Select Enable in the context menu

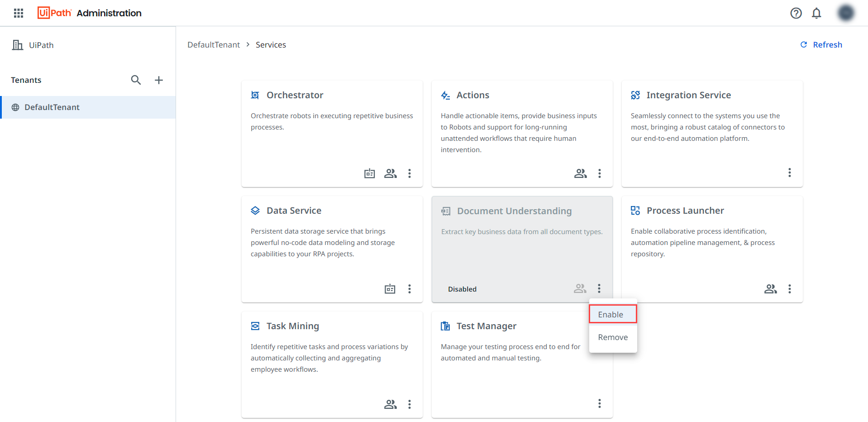point(612,314)
